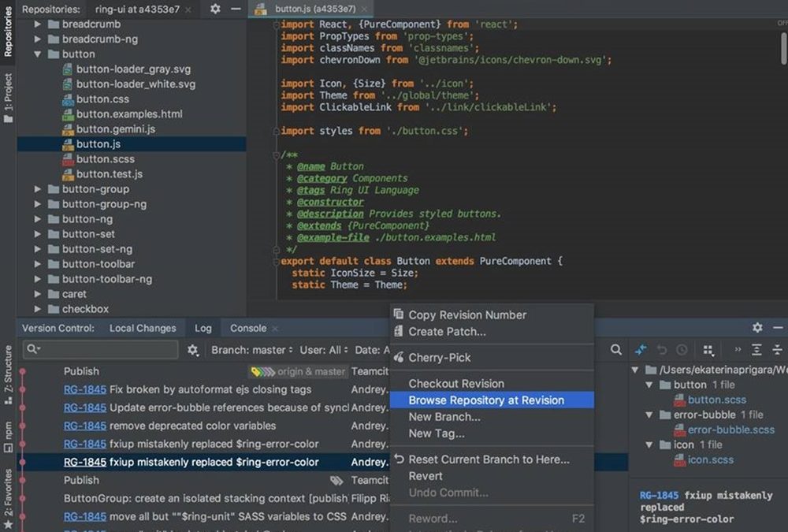Expand the button-group folder
Image resolution: width=788 pixels, height=532 pixels.
[x=37, y=189]
